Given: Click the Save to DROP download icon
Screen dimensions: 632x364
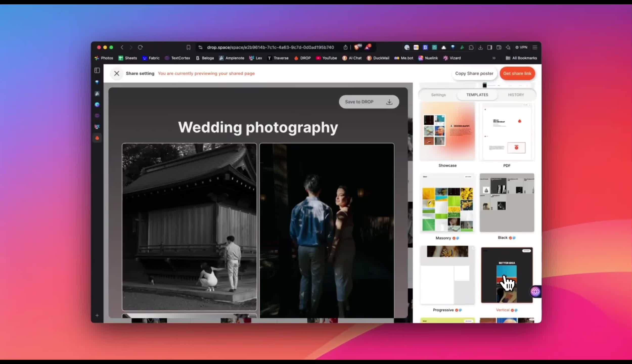Looking at the screenshot, I should pos(389,102).
